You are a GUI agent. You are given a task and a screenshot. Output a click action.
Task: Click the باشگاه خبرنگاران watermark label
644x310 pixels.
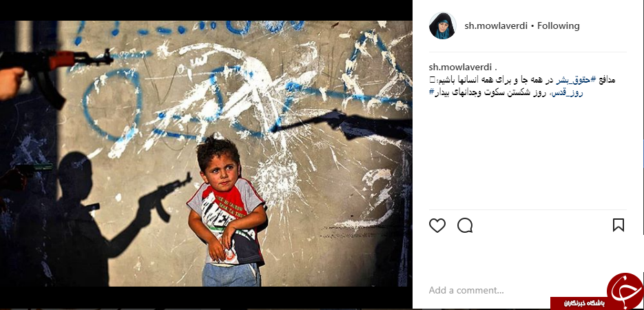point(583,303)
